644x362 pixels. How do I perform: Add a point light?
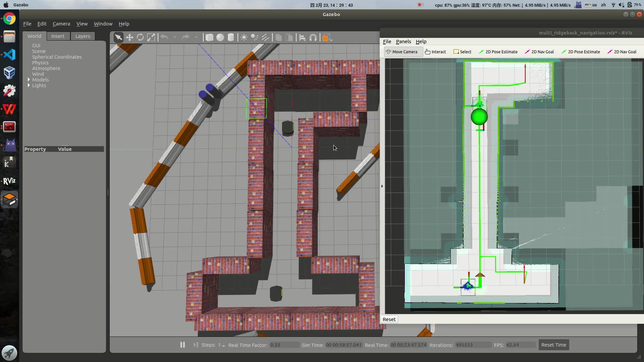(244, 38)
